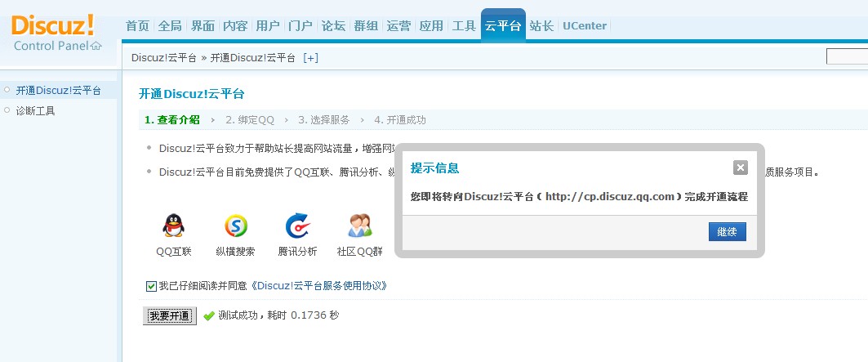This screenshot has height=362, width=868.
Task: Close the 提示信息 dialog
Action: pos(740,168)
